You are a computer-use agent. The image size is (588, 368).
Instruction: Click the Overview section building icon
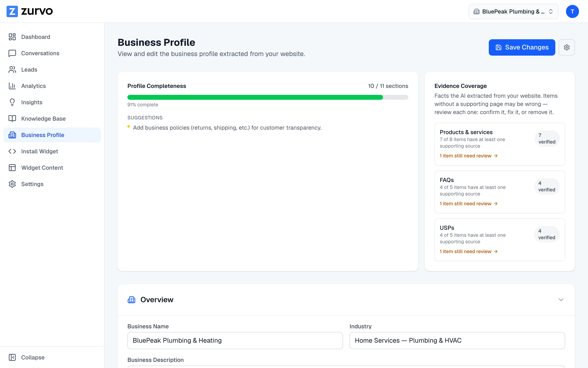[x=131, y=300]
